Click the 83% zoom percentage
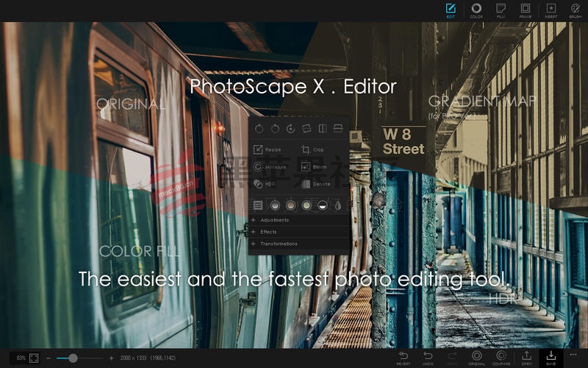Screen dimensions: 588x368 (x=21, y=358)
